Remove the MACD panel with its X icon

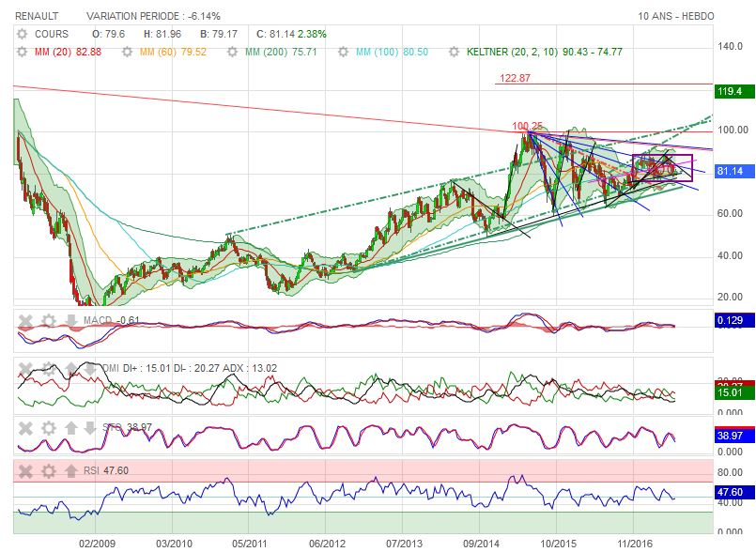tap(25, 321)
